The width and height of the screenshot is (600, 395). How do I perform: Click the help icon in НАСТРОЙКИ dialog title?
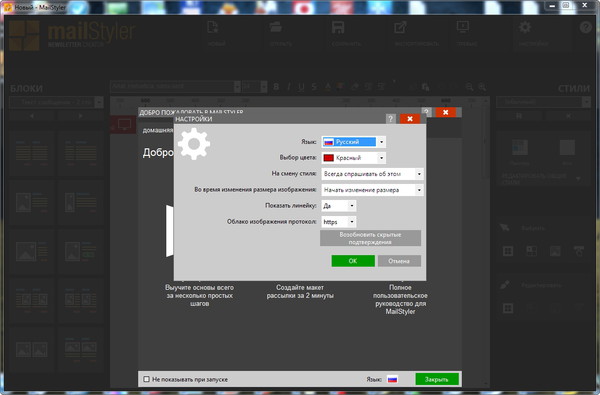click(x=390, y=119)
